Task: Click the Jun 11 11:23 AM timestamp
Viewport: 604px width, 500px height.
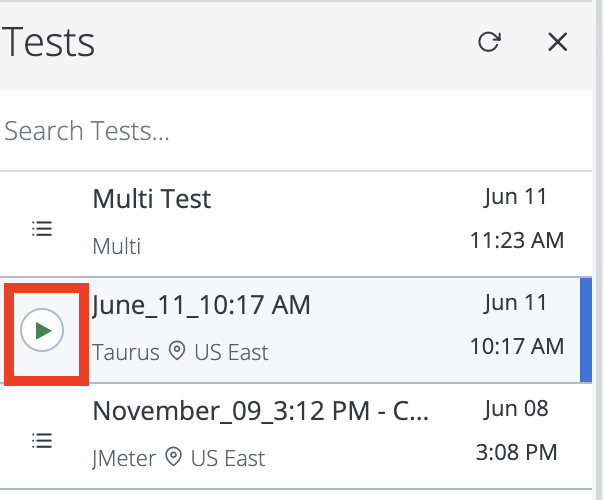Action: 517,219
